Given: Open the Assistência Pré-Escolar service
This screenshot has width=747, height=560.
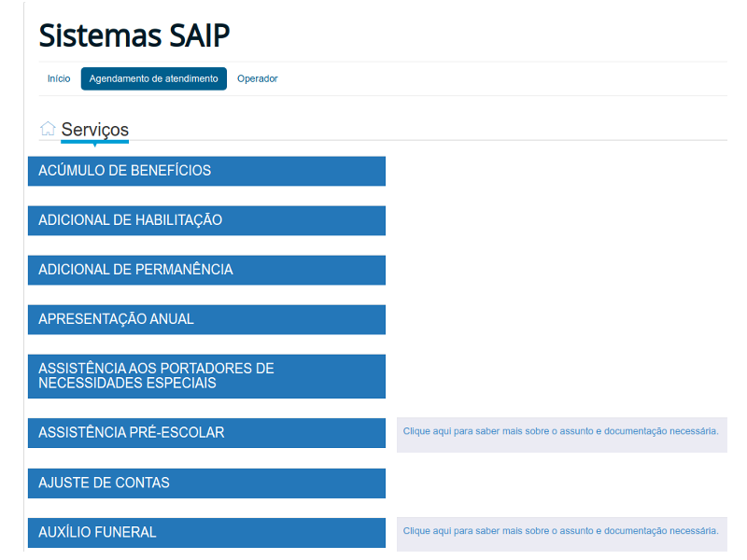Looking at the screenshot, I should point(206,433).
